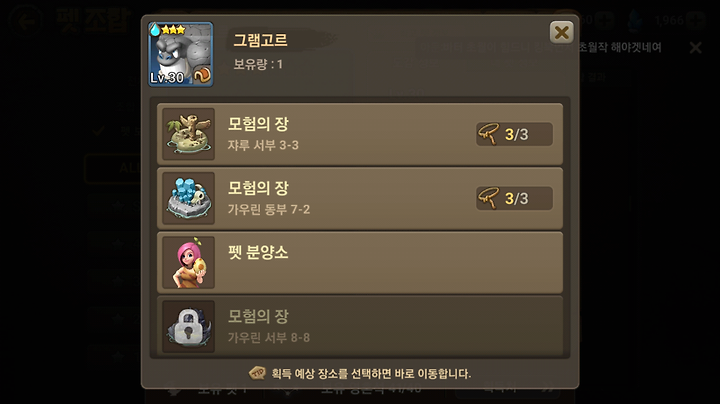
Task: Tap locked 가우린 서부 8-8 stage row
Action: [x=360, y=326]
